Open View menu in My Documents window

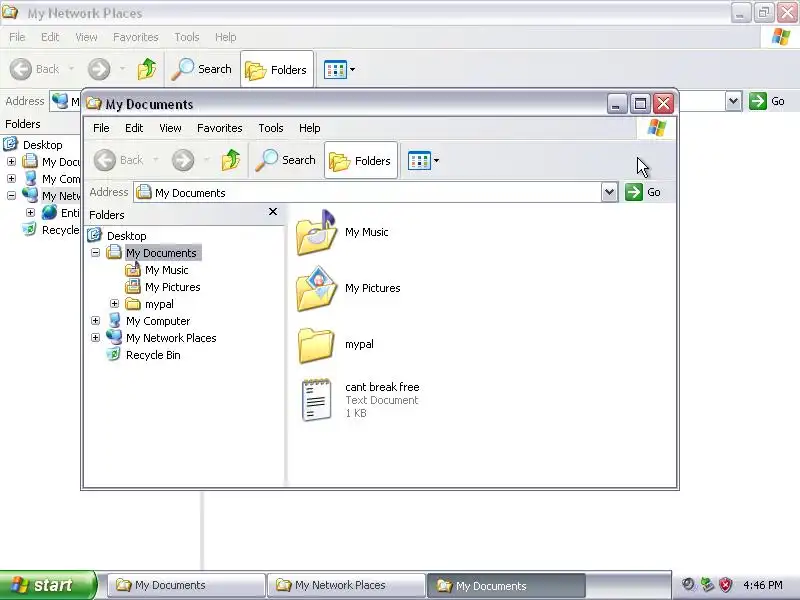pos(170,128)
